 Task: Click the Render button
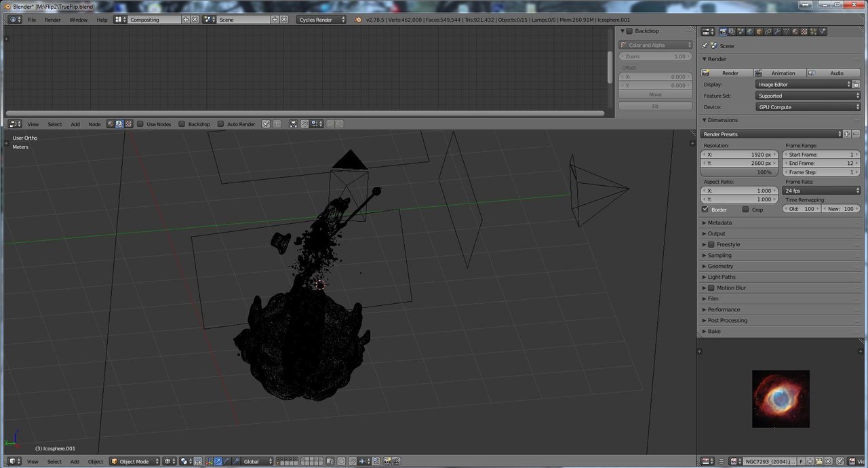pyautogui.click(x=727, y=73)
